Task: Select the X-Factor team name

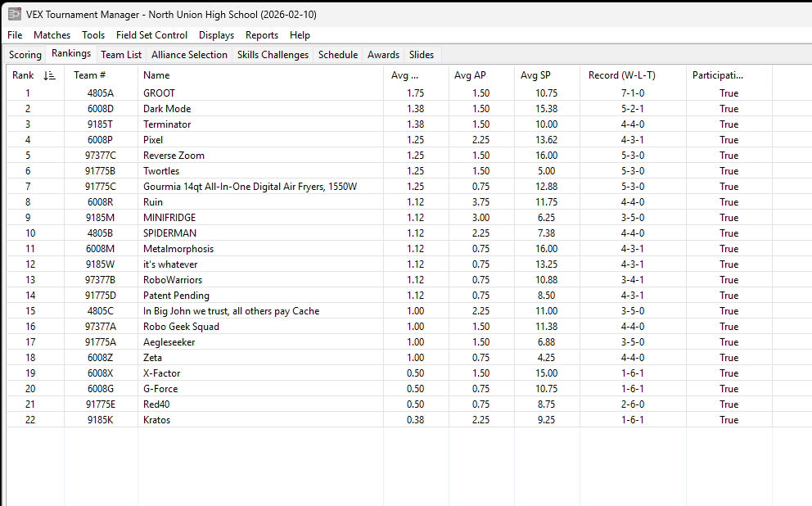Action: tap(161, 373)
